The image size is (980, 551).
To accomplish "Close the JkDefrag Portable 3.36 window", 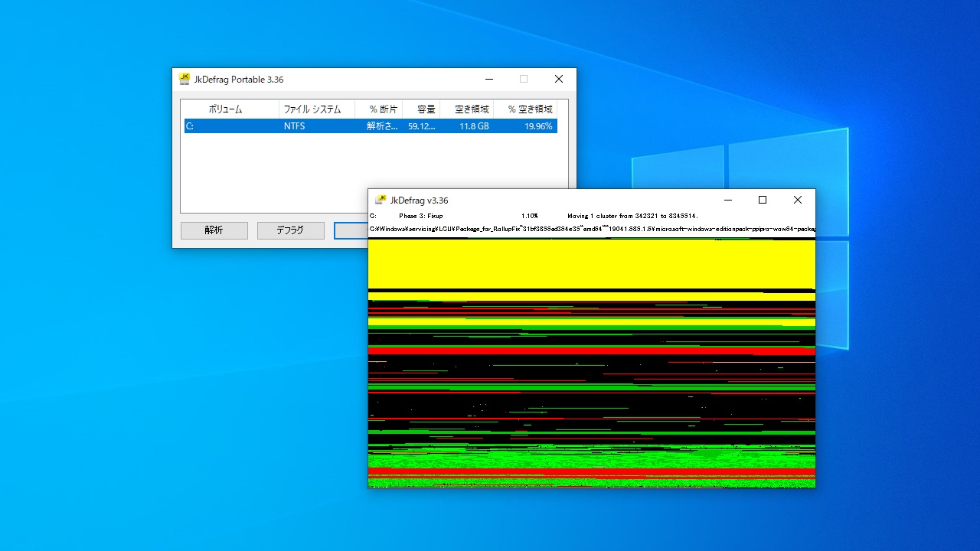I will pyautogui.click(x=559, y=79).
